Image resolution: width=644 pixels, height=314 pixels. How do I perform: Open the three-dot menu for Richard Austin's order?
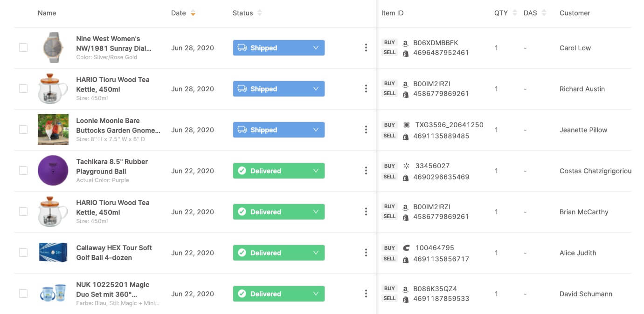click(366, 89)
